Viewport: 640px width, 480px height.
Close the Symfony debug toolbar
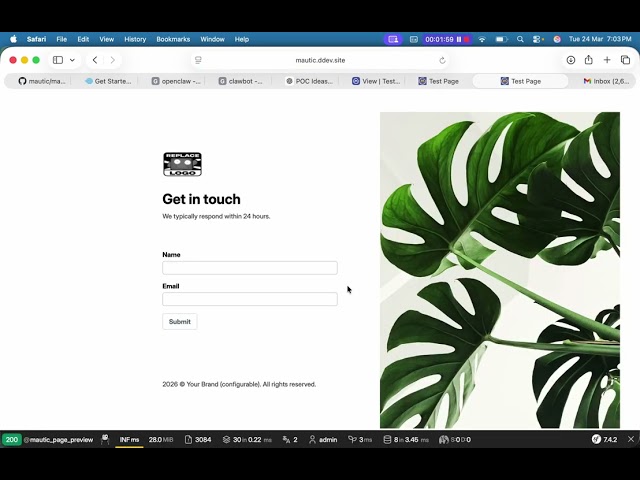(631, 440)
